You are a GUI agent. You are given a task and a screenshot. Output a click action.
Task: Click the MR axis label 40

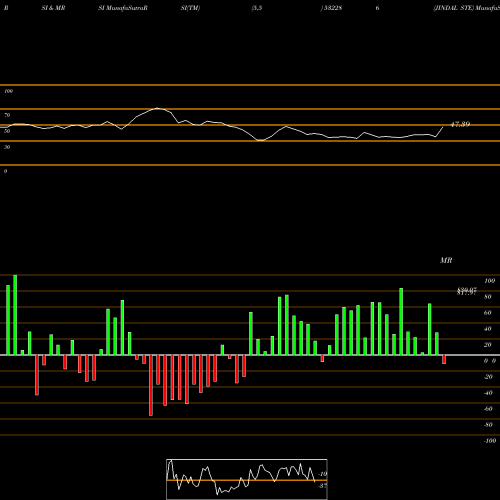(488, 329)
